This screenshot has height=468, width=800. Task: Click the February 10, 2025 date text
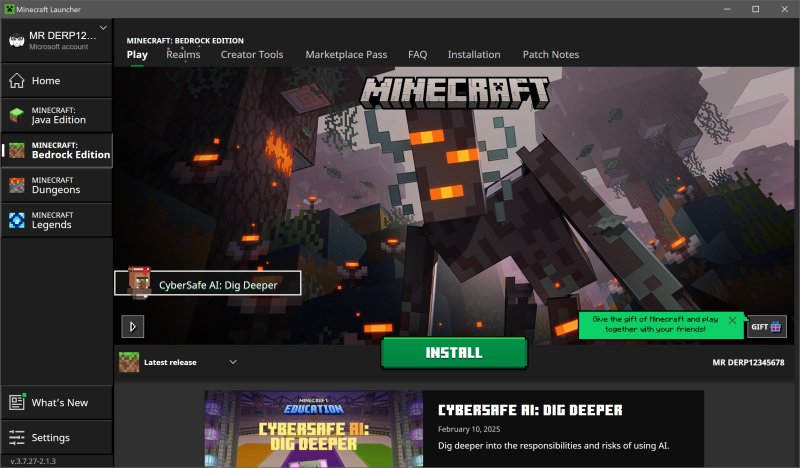(469, 429)
